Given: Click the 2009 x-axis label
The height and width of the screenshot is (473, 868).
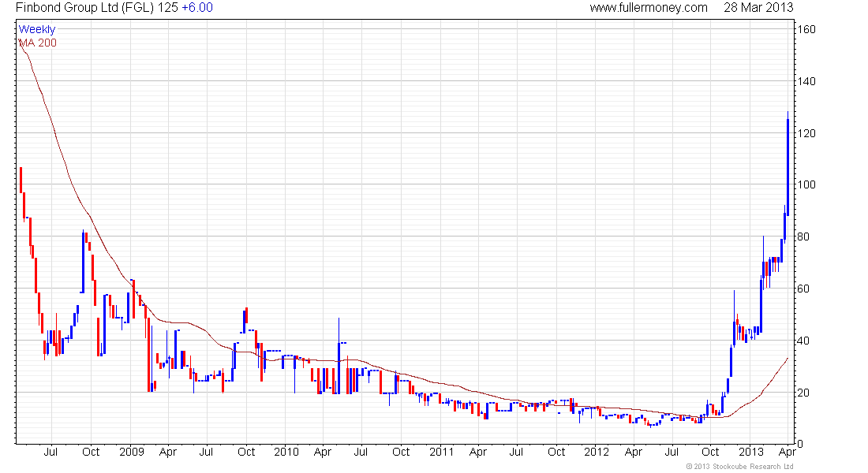Looking at the screenshot, I should pos(132,452).
